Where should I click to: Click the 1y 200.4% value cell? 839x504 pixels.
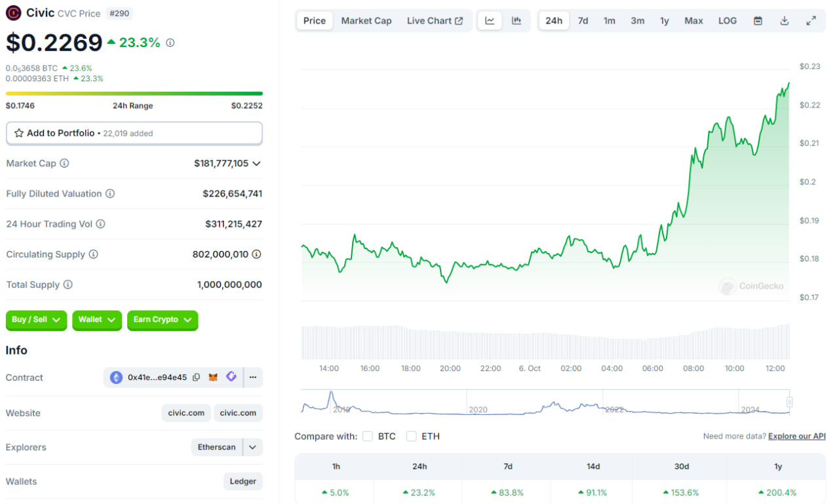777,492
